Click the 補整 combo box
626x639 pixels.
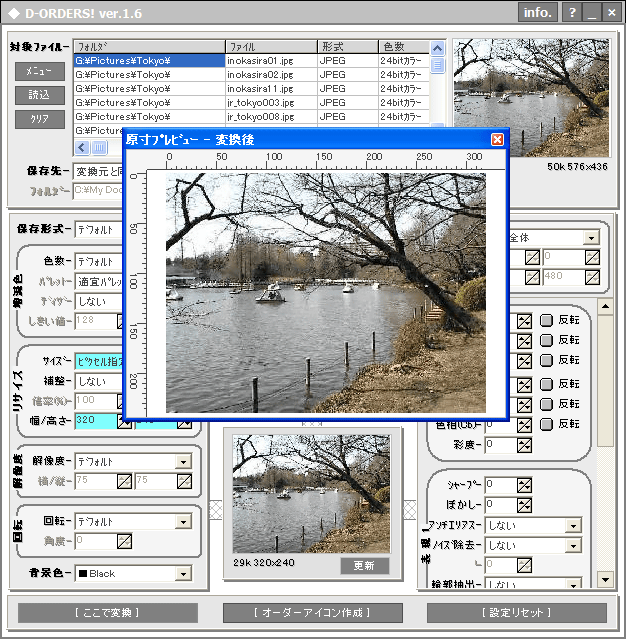tap(98, 381)
